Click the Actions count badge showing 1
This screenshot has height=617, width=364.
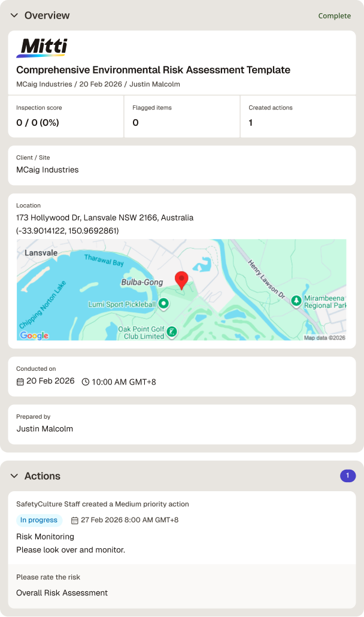tap(347, 476)
